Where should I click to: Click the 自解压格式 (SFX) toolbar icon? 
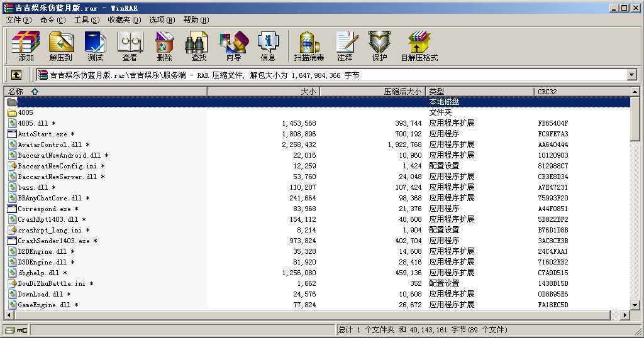(x=419, y=46)
